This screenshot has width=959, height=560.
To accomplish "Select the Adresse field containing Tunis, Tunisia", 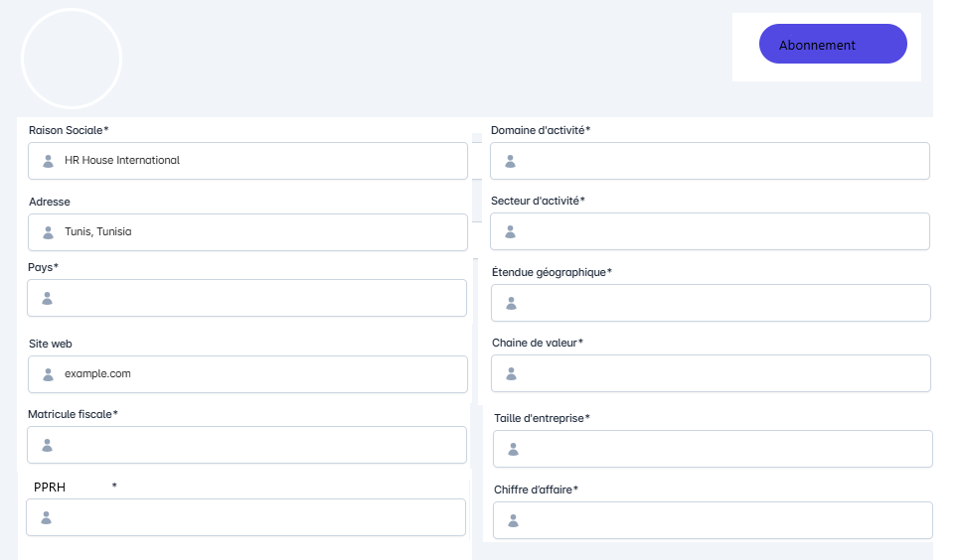I will (x=258, y=232).
